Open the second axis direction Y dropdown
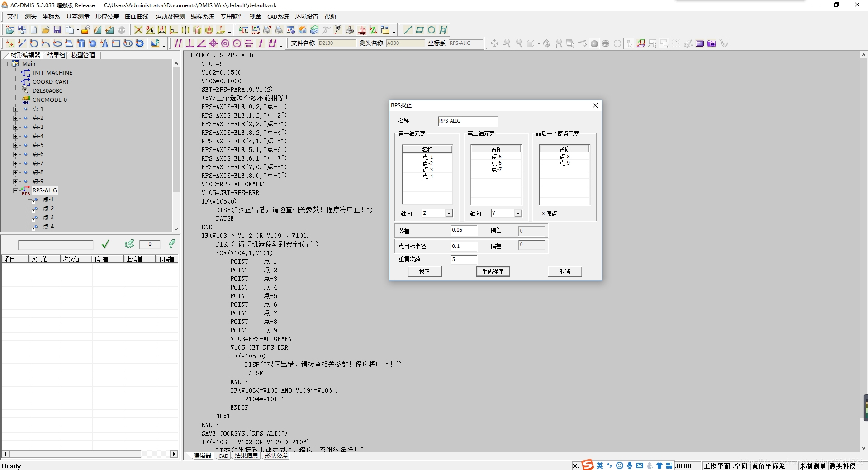868x470 pixels. click(x=518, y=214)
